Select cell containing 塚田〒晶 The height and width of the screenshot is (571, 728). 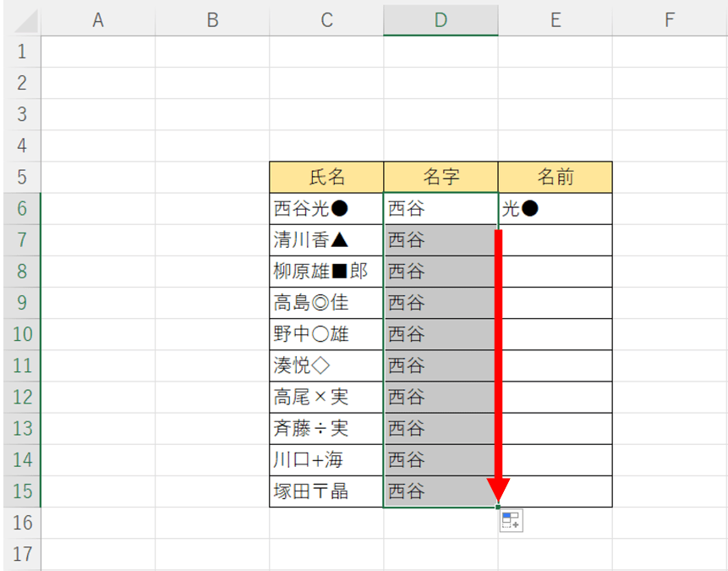[326, 491]
